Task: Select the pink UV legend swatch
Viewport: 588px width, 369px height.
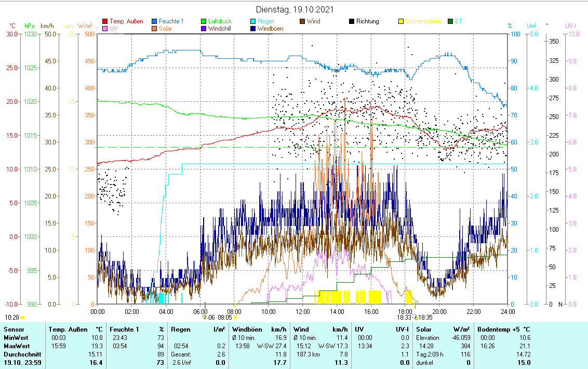Action: point(105,29)
